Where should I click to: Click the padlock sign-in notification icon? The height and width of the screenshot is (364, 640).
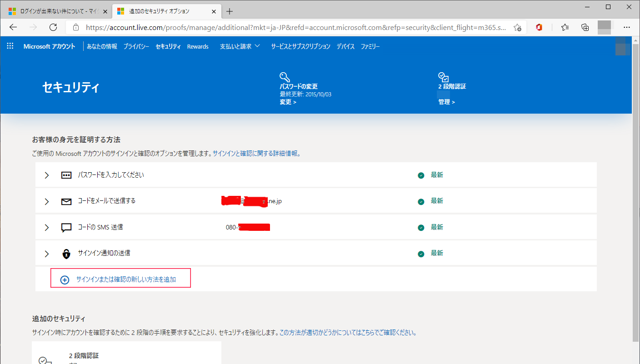[66, 254]
